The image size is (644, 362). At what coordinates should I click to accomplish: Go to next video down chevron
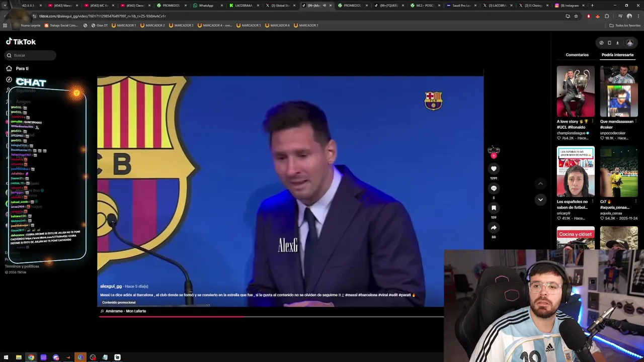point(540,200)
